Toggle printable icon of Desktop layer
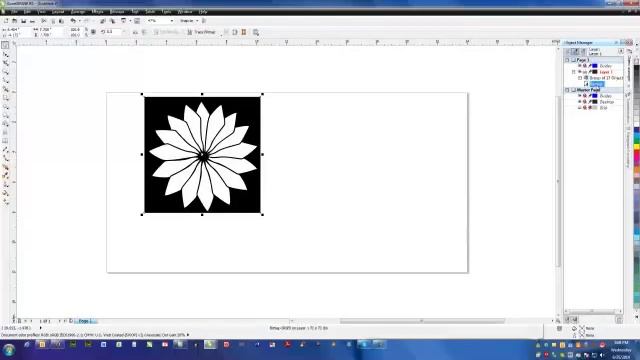 pyautogui.click(x=585, y=102)
